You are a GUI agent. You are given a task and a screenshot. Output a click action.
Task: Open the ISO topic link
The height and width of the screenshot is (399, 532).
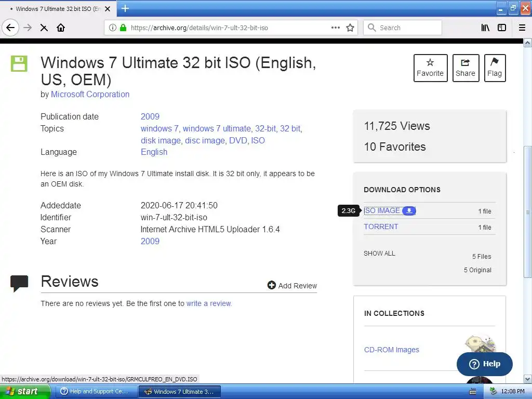258,140
